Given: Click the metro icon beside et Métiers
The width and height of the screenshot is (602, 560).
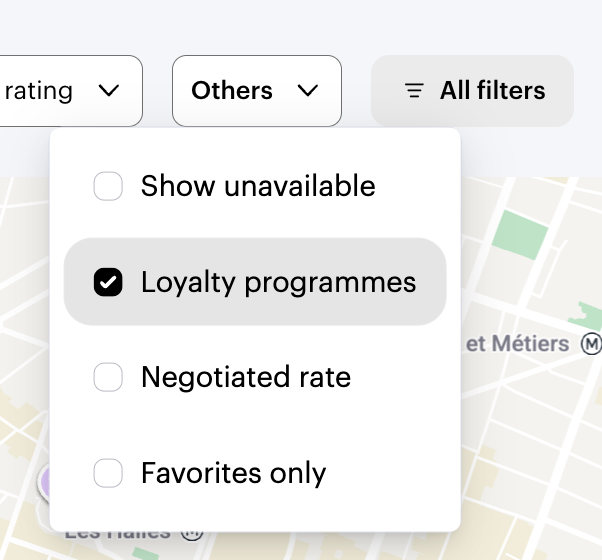Looking at the screenshot, I should coord(592,345).
